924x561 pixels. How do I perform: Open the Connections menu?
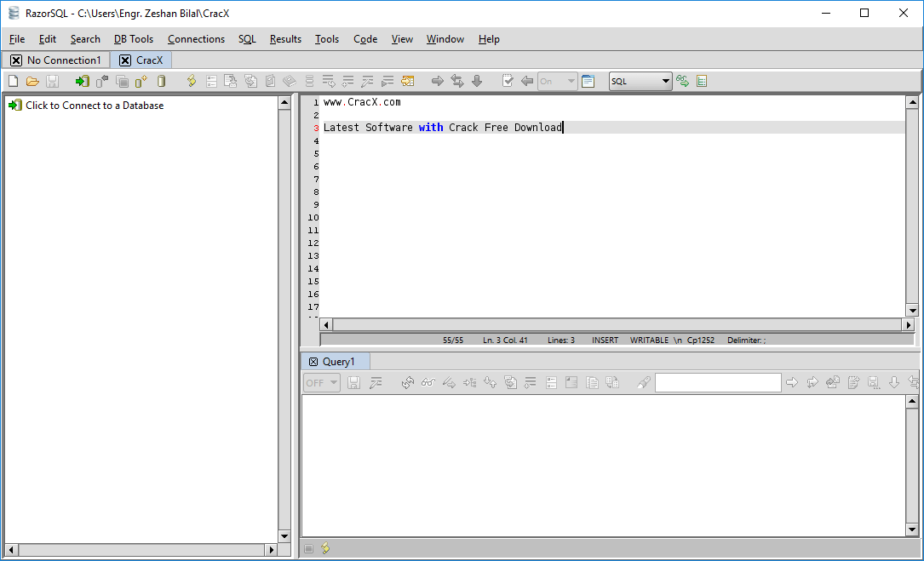coord(196,39)
